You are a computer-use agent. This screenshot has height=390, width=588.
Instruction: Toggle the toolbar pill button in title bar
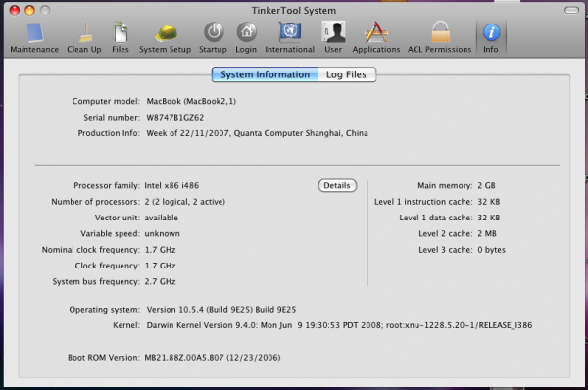click(572, 10)
